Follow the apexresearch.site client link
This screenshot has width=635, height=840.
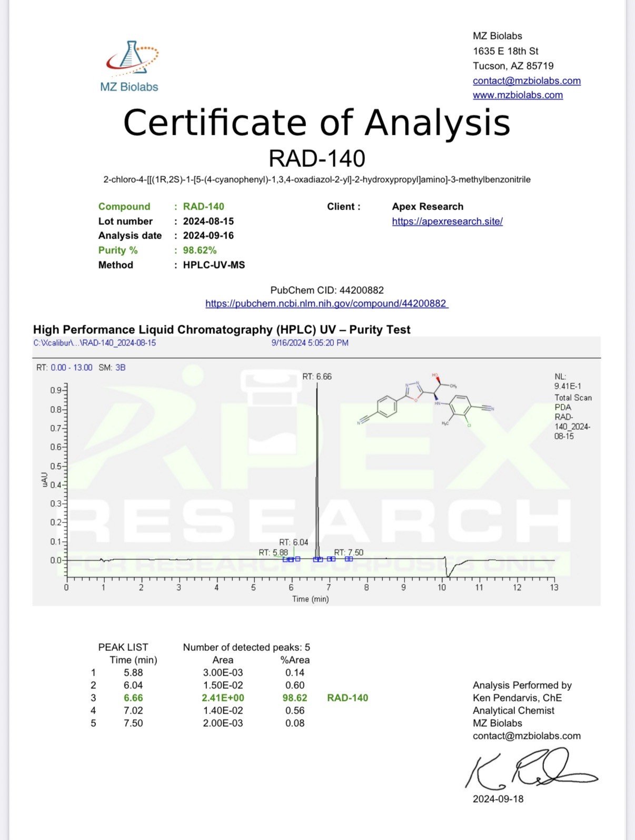coord(447,221)
